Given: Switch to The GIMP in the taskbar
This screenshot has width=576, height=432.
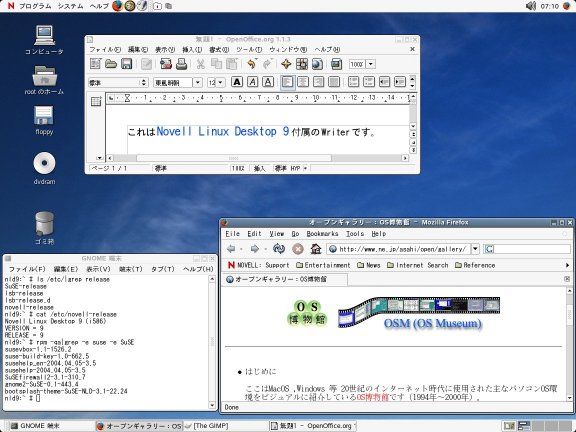Looking at the screenshot, I should pyautogui.click(x=226, y=426).
